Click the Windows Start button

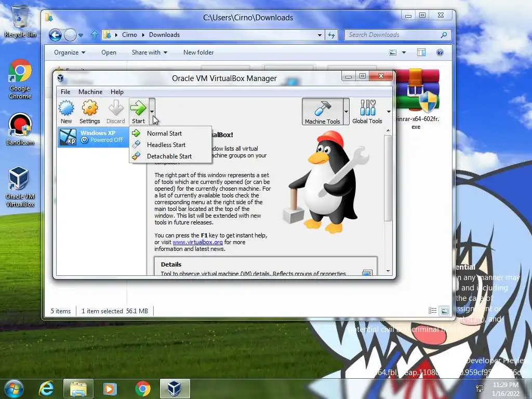(x=14, y=389)
